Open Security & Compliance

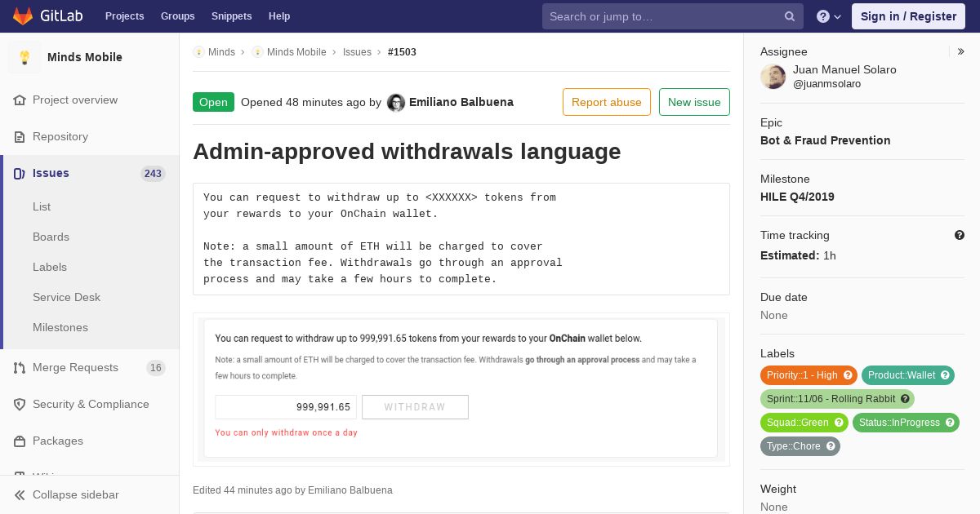tap(91, 404)
